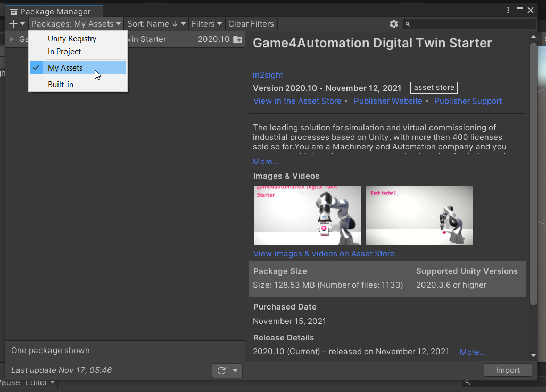This screenshot has height=392, width=546.
Task: Expand description with More... link
Action: tap(266, 162)
